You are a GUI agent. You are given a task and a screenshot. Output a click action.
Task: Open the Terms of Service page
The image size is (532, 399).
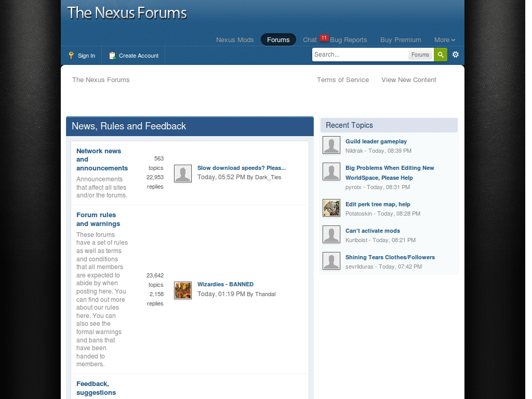[343, 79]
